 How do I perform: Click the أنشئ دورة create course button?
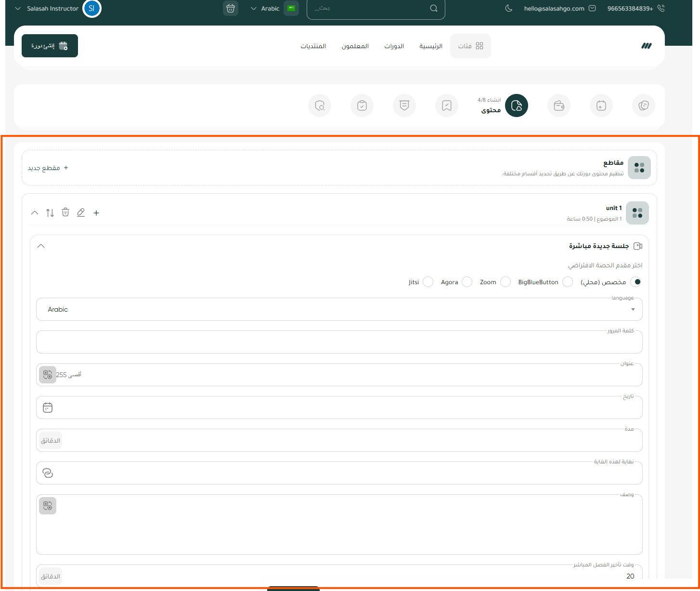pyautogui.click(x=50, y=46)
